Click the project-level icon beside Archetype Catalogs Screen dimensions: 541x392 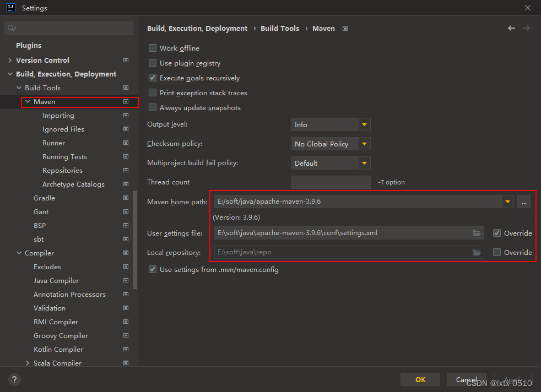pos(126,184)
